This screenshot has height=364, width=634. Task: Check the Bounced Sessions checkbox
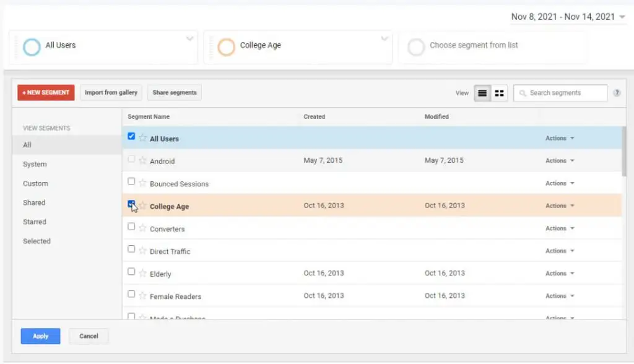[131, 181]
